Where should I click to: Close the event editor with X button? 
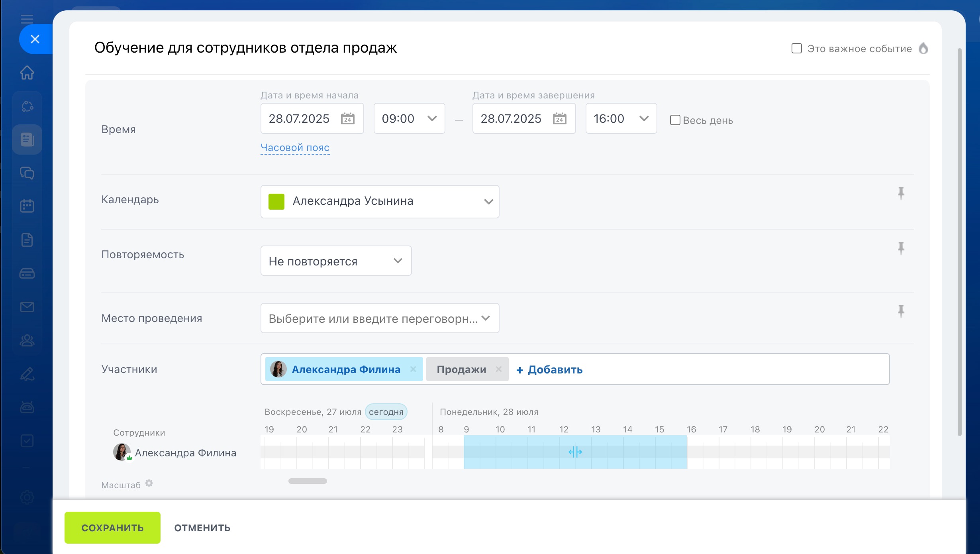pos(35,39)
